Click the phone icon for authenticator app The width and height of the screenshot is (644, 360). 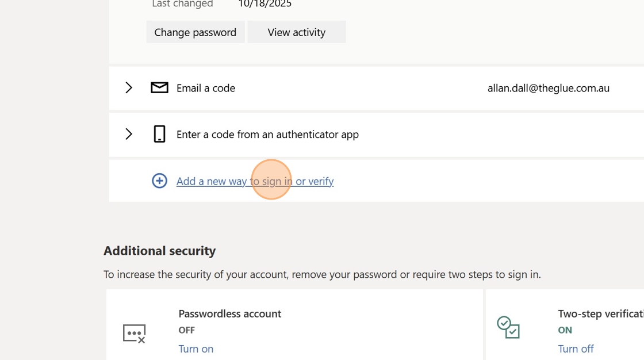(159, 134)
